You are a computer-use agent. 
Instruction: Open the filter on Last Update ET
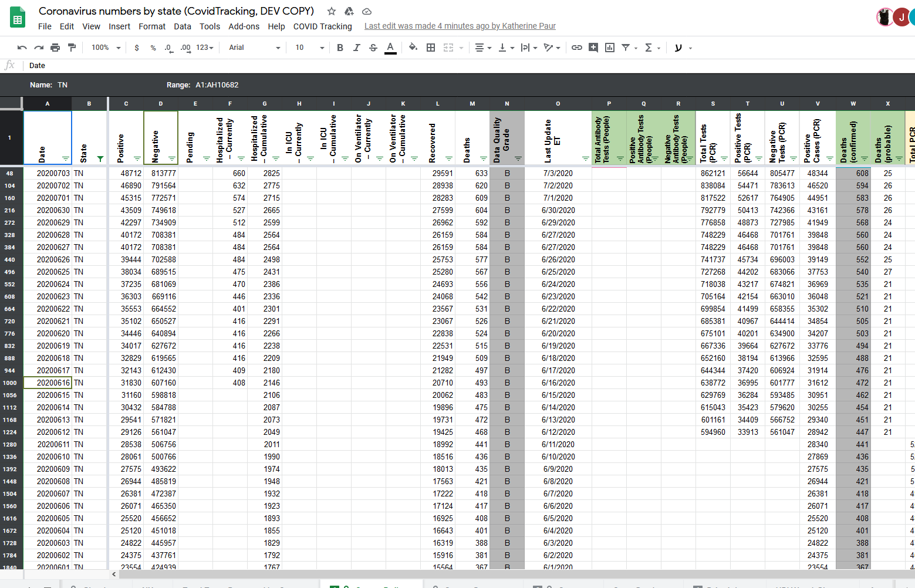(x=586, y=159)
